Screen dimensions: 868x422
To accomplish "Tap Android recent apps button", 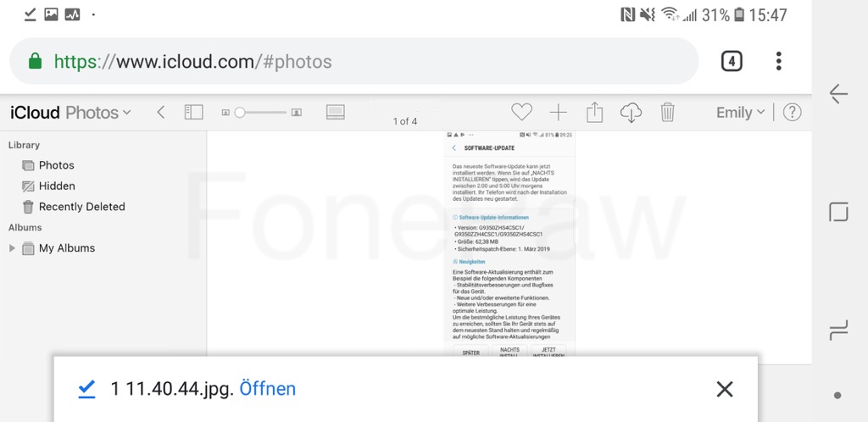I will coord(838,330).
